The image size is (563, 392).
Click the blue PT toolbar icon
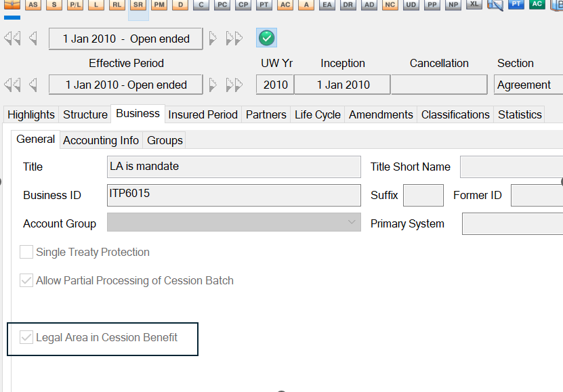(516, 5)
